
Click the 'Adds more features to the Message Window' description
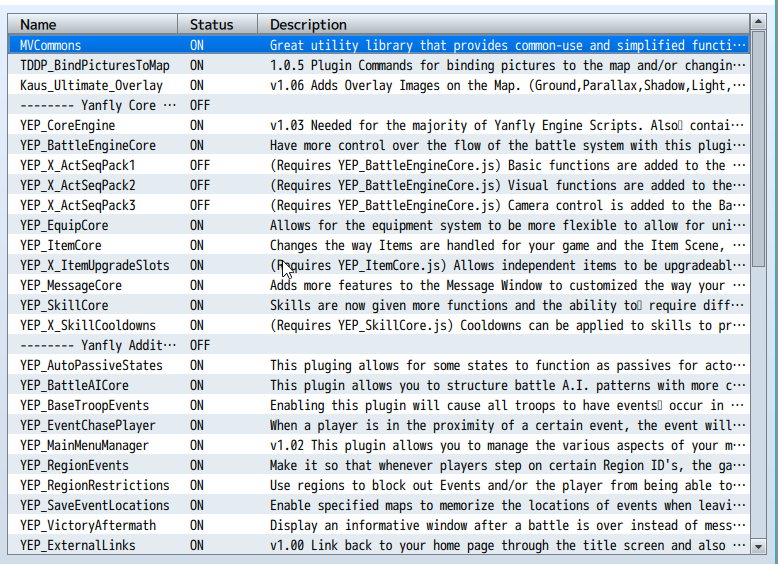[508, 285]
